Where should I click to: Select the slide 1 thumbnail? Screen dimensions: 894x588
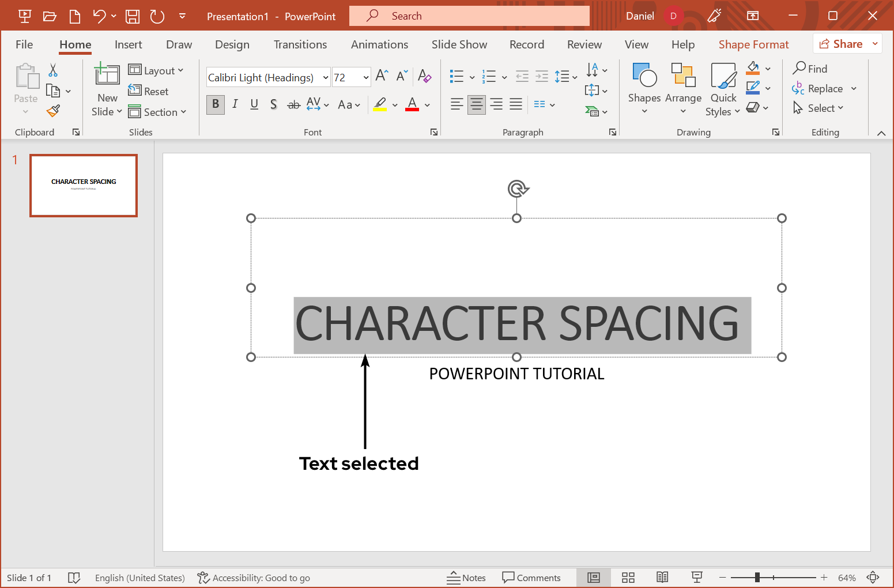coord(83,185)
